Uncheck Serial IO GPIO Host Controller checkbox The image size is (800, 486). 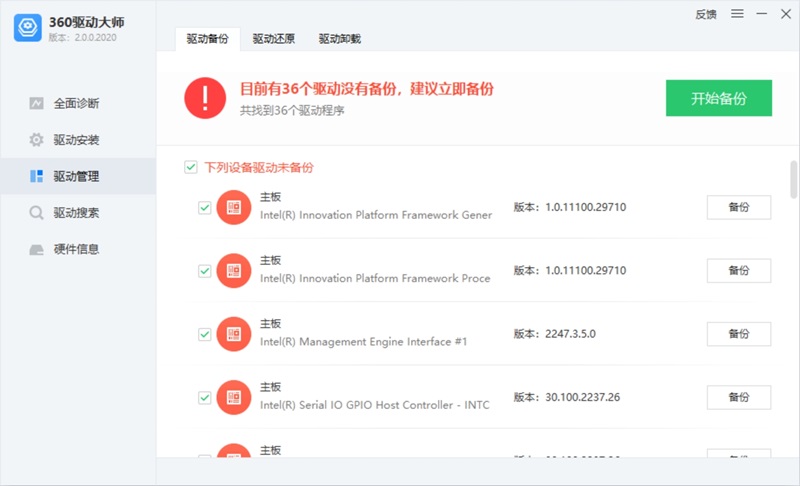pyautogui.click(x=205, y=397)
